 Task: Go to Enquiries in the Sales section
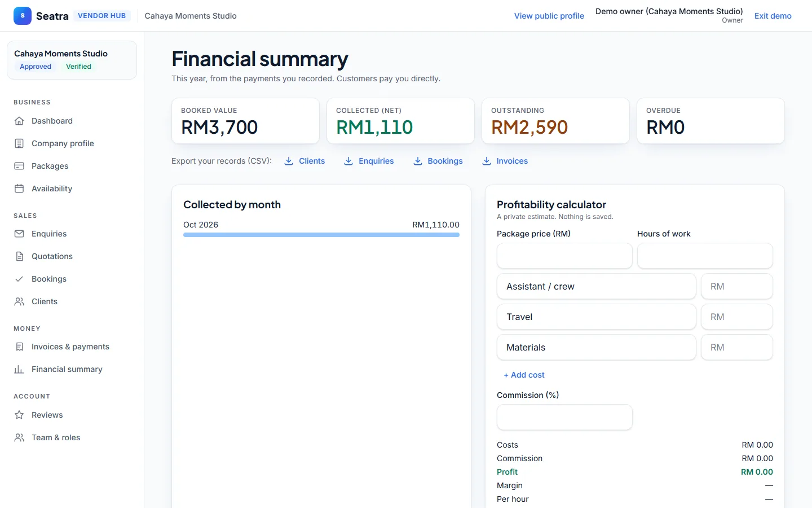(72, 234)
